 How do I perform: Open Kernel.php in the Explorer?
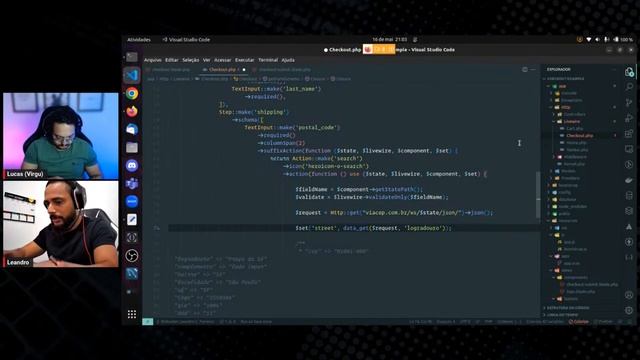(x=574, y=164)
